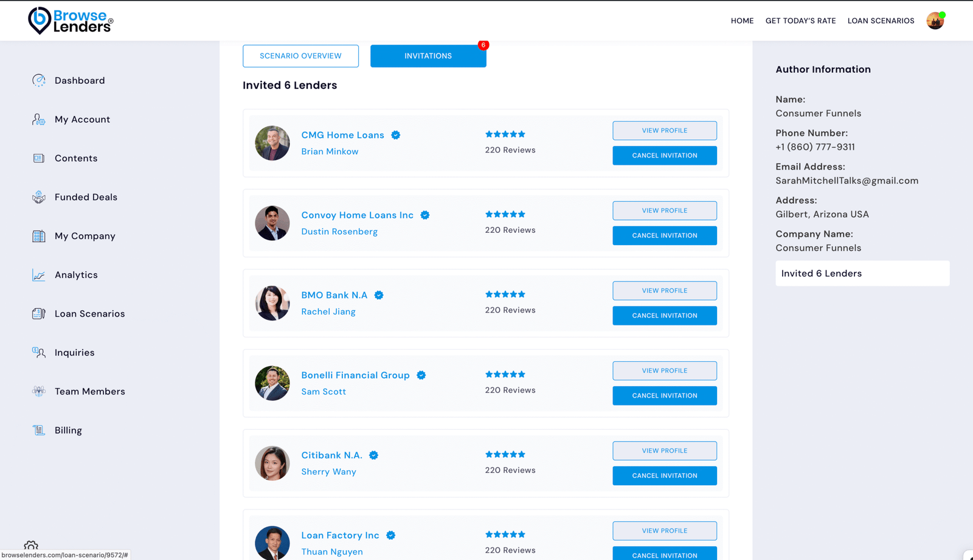Cancel invitation for BMO Bank N.A
The width and height of the screenshot is (973, 560).
[665, 316]
